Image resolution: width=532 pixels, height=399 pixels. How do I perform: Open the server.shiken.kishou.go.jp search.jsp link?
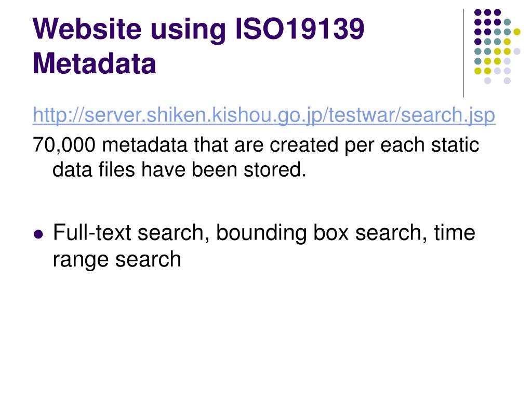pyautogui.click(x=264, y=115)
